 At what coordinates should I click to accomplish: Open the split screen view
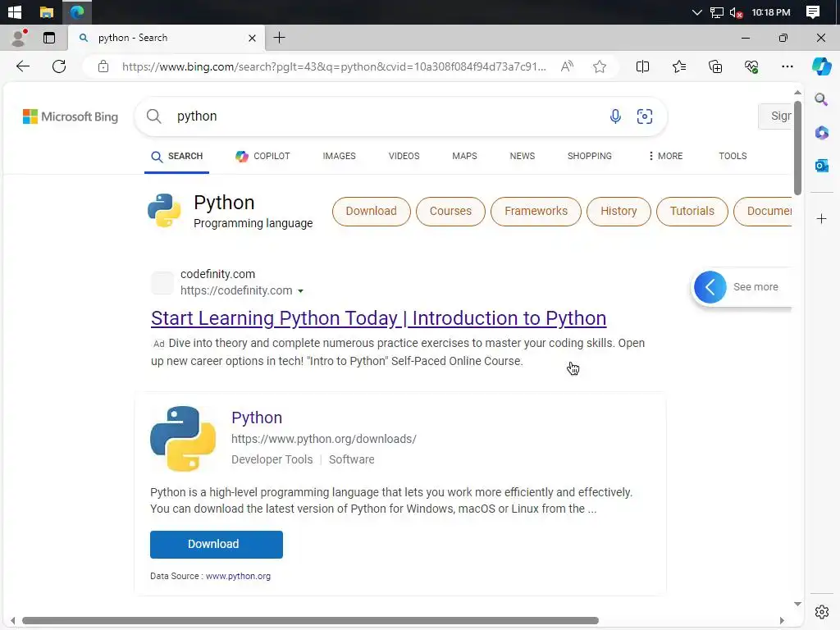(x=642, y=66)
